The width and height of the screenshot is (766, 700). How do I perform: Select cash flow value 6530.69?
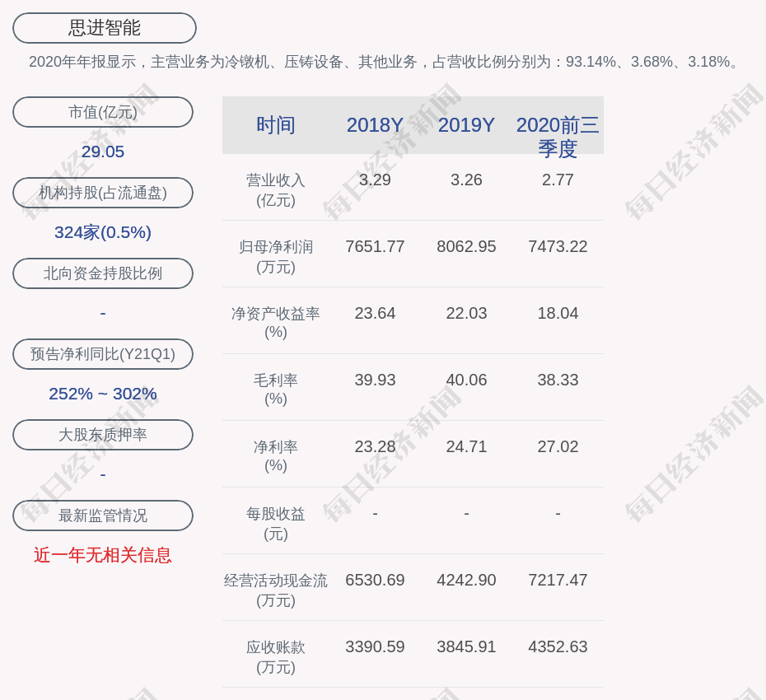coord(375,580)
